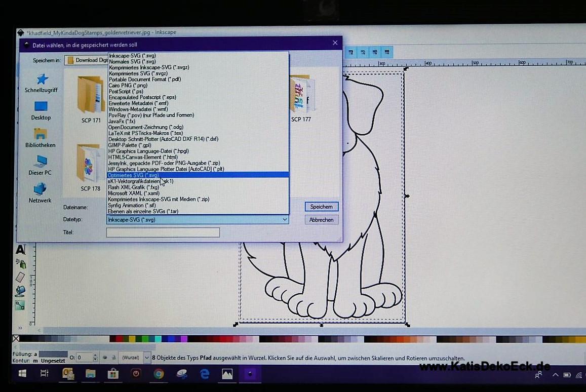The height and width of the screenshot is (392, 586).
Task: Select the Text tool in the toolbox
Action: (x=20, y=249)
